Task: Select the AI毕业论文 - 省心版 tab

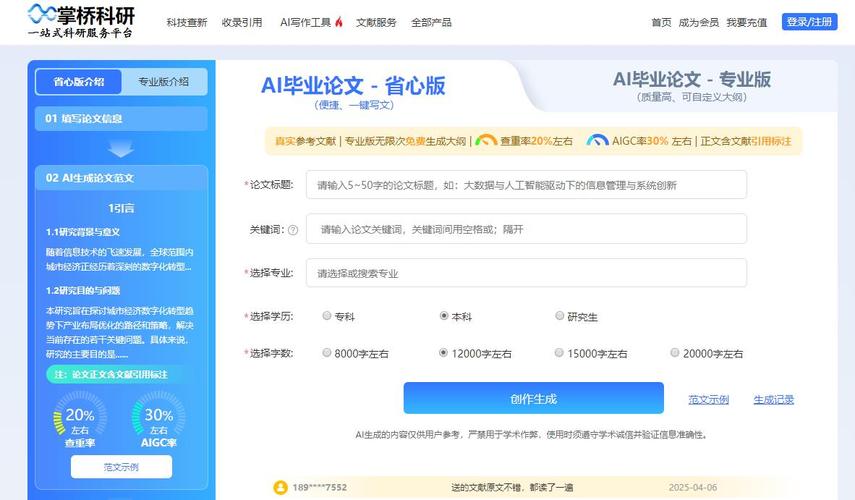Action: 353,91
